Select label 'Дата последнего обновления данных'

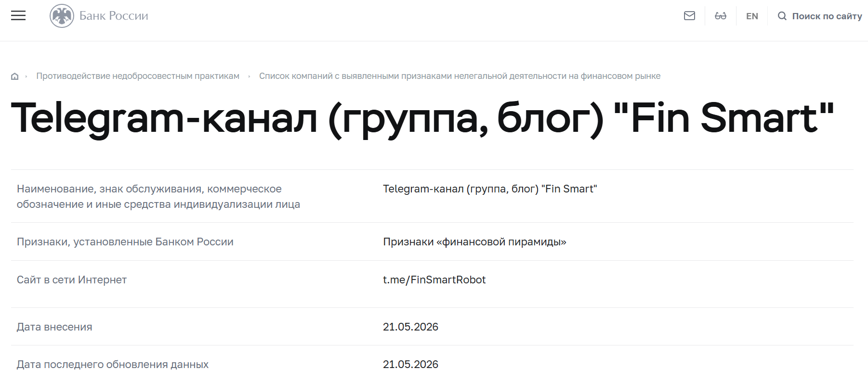click(113, 364)
